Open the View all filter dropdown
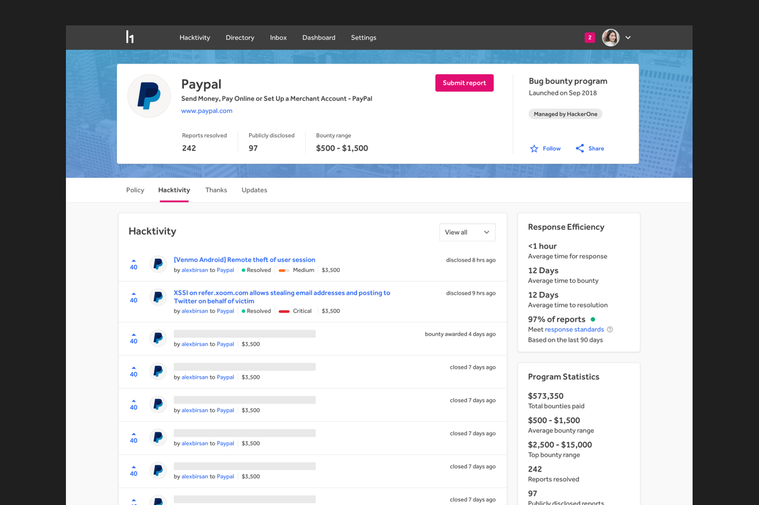This screenshot has width=759, height=505. click(467, 232)
